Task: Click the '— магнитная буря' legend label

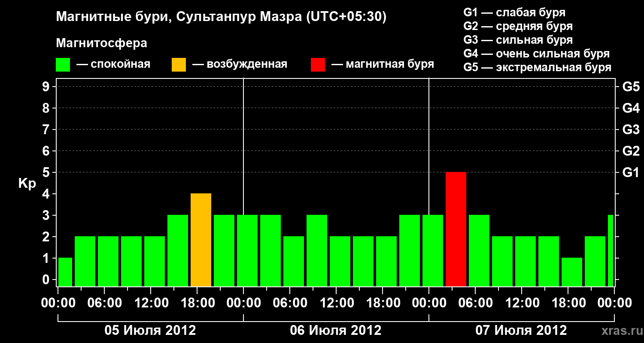Action: coord(383,64)
